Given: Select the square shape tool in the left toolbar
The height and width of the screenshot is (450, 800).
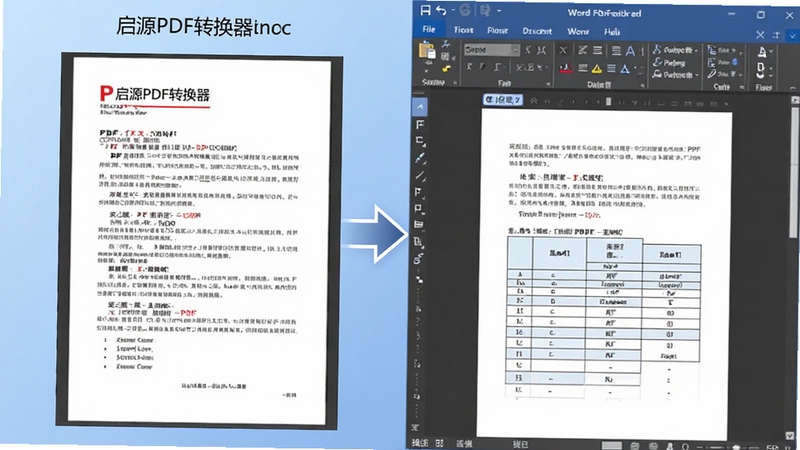Looking at the screenshot, I should coord(419,209).
